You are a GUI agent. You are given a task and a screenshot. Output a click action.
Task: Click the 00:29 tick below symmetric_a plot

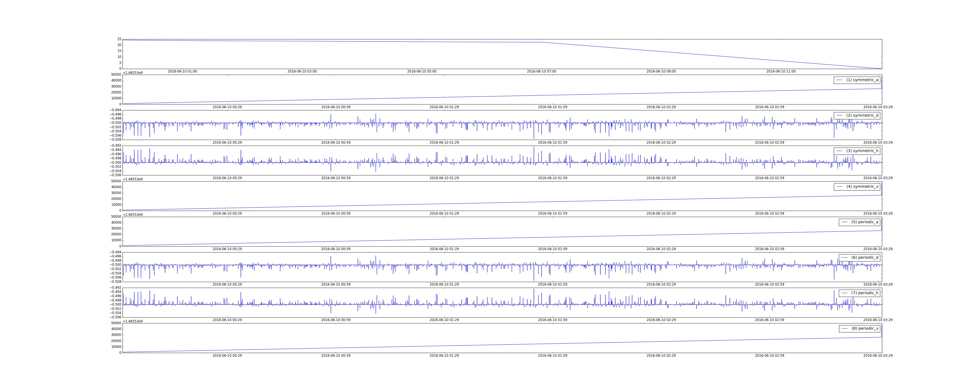tap(227, 107)
